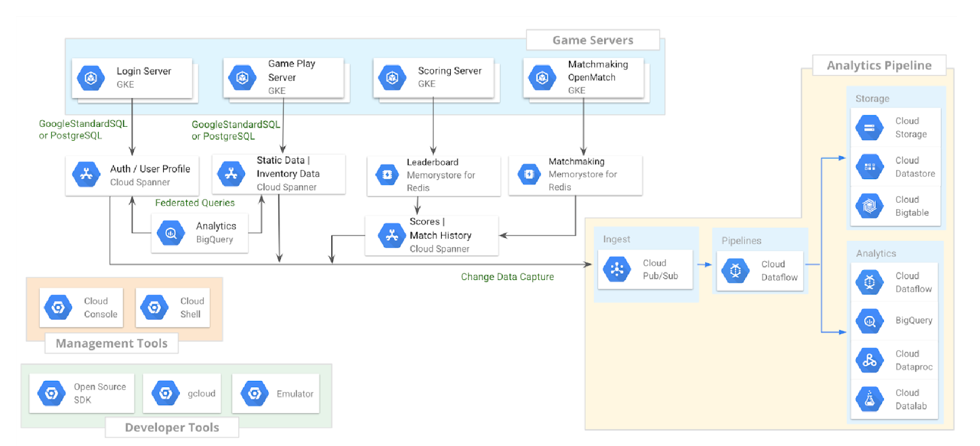Click the Pipelines Cloud Dataflow icon
Image resolution: width=980 pixels, height=446 pixels.
tap(736, 271)
